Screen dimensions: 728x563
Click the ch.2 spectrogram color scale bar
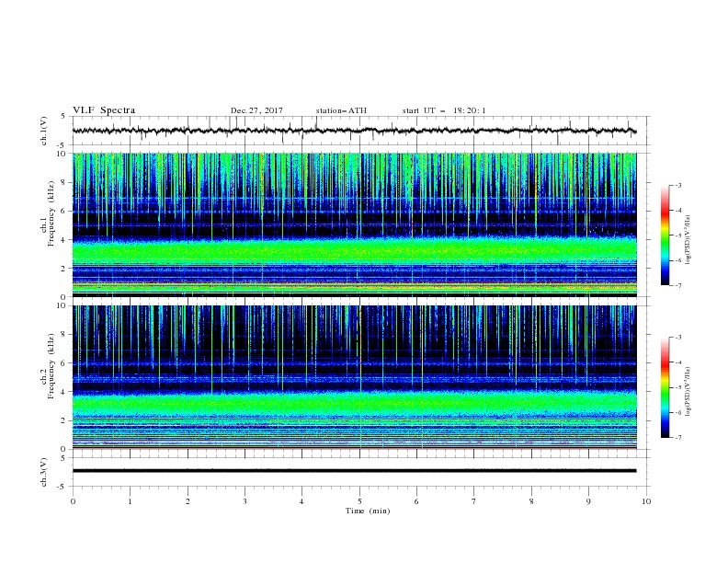point(665,387)
